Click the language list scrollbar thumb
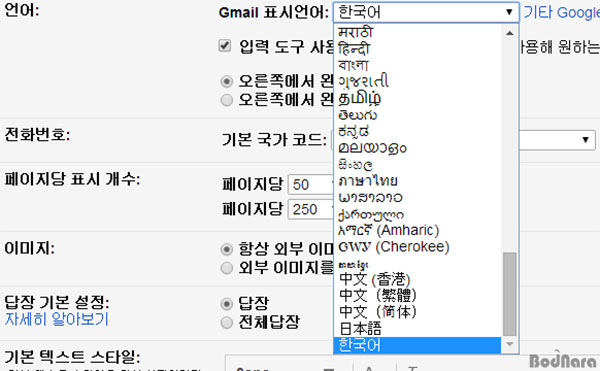This screenshot has height=371, width=600. click(510, 294)
